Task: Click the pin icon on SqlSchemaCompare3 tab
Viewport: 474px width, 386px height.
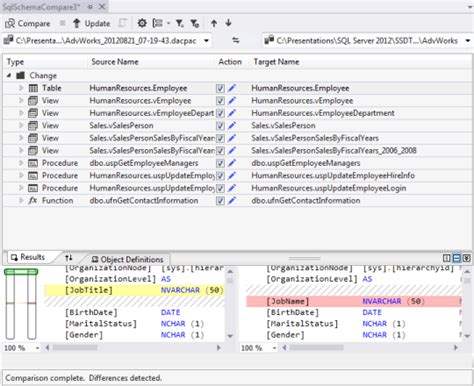Action: click(x=90, y=7)
